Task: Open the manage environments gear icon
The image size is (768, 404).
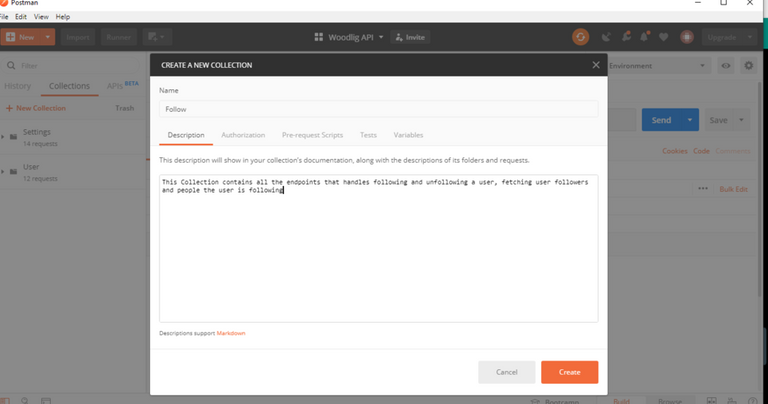Action: click(748, 66)
